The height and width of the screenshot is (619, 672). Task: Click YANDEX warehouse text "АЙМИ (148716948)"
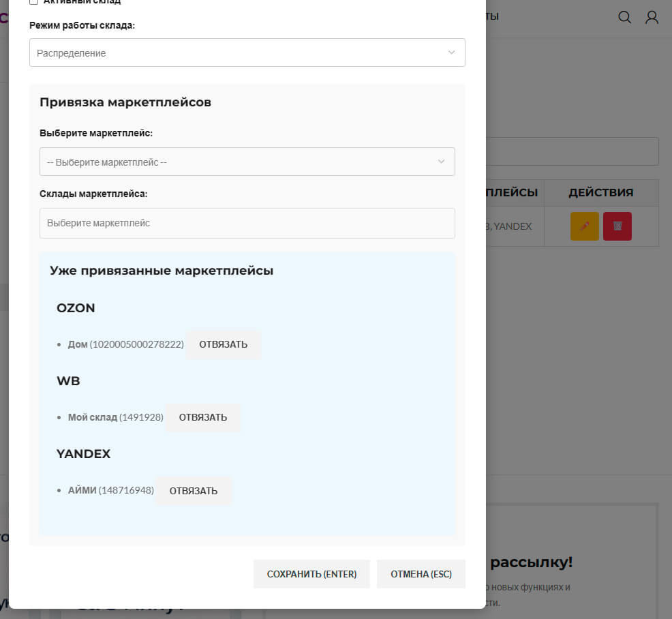(x=110, y=490)
